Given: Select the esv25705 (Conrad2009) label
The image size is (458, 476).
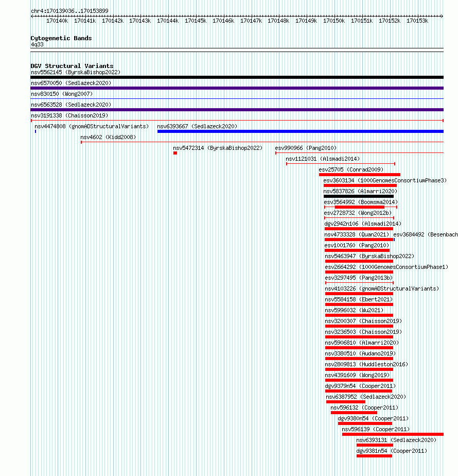Looking at the screenshot, I should pyautogui.click(x=351, y=169).
